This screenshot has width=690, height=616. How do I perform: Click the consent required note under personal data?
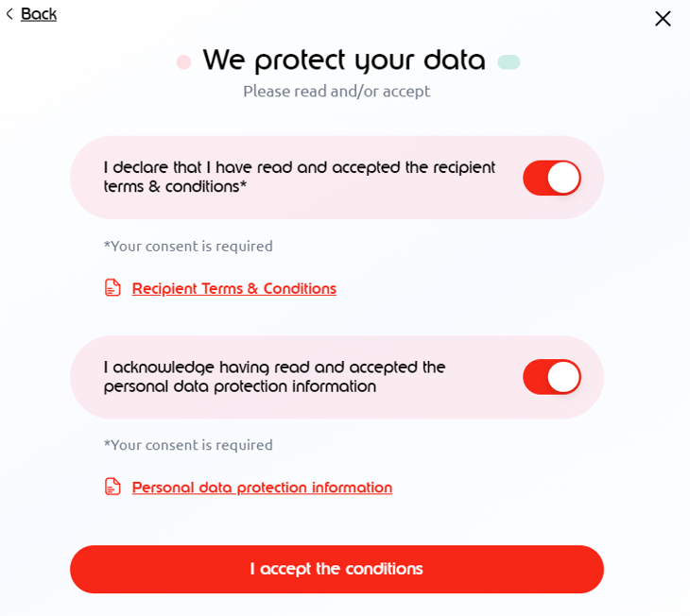(x=188, y=444)
